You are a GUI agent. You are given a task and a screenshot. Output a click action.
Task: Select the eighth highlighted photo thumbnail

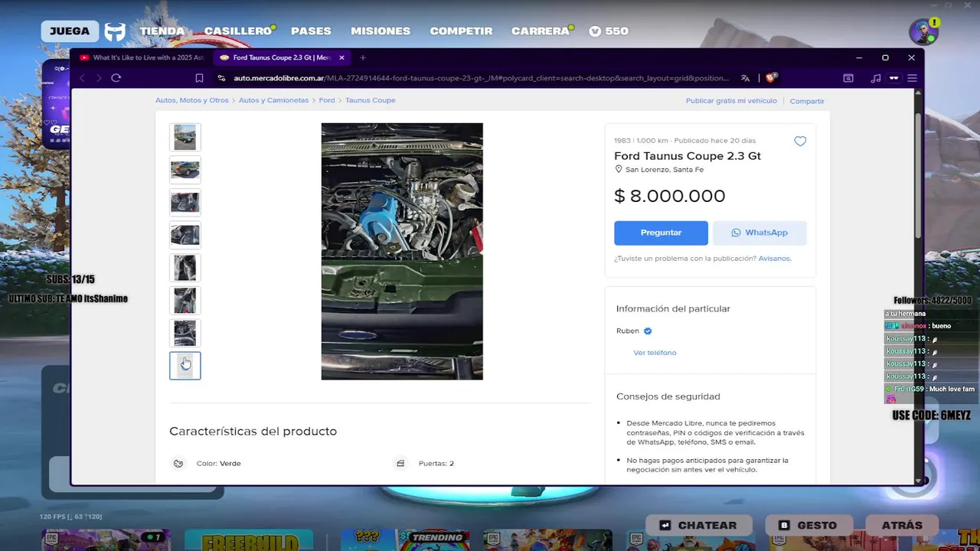185,366
